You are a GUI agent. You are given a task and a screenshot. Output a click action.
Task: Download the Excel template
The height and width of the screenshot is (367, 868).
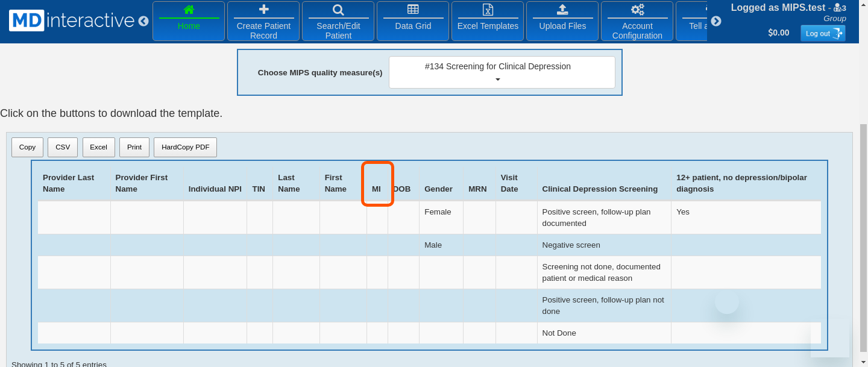pyautogui.click(x=98, y=147)
